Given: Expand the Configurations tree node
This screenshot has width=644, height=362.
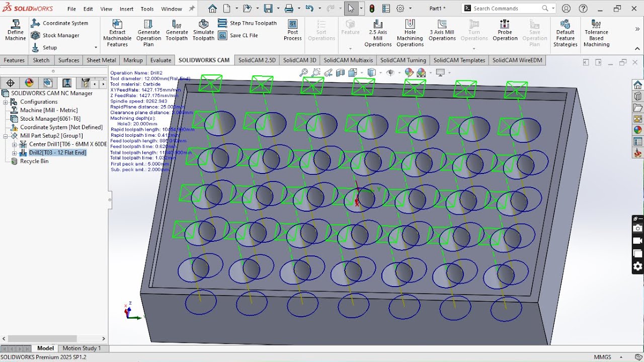Looking at the screenshot, I should [x=6, y=102].
